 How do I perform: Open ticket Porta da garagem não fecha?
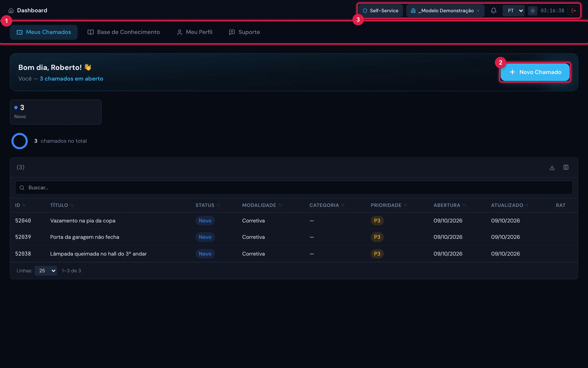(85, 237)
